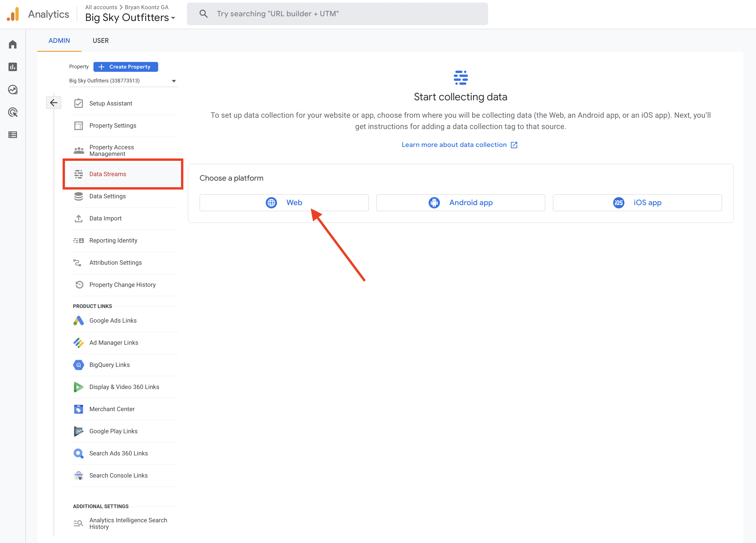
Task: Open Setup Assistant menu item
Action: pos(124,103)
